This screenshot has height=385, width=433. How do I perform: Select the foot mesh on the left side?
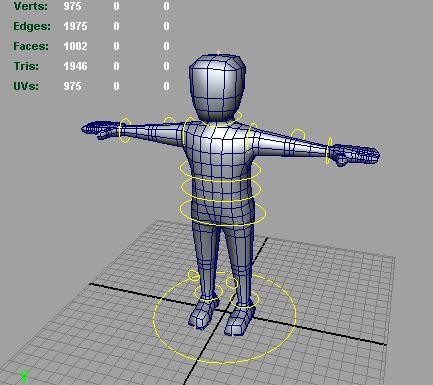click(203, 313)
